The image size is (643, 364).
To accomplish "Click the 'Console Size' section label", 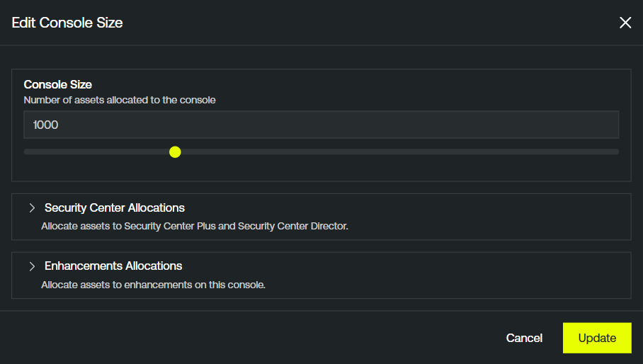I will 58,84.
